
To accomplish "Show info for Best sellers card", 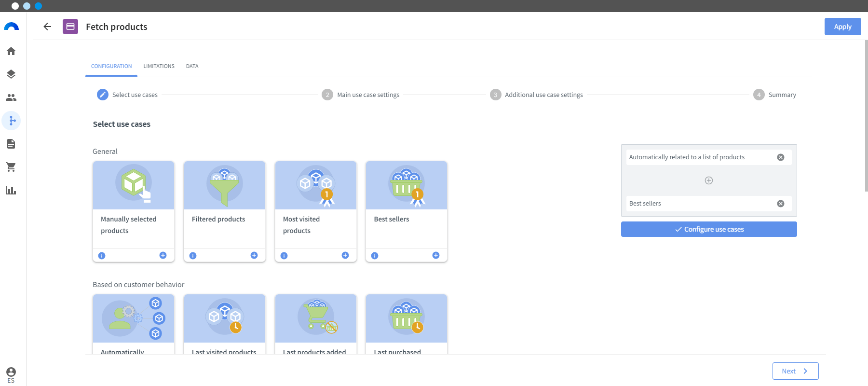I will (x=375, y=256).
